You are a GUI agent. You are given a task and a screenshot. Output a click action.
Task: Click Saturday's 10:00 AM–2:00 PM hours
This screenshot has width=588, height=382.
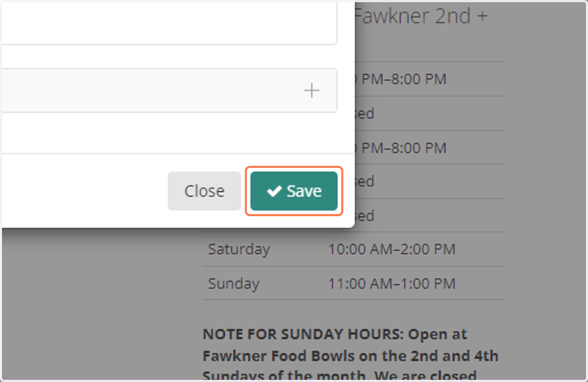click(392, 249)
